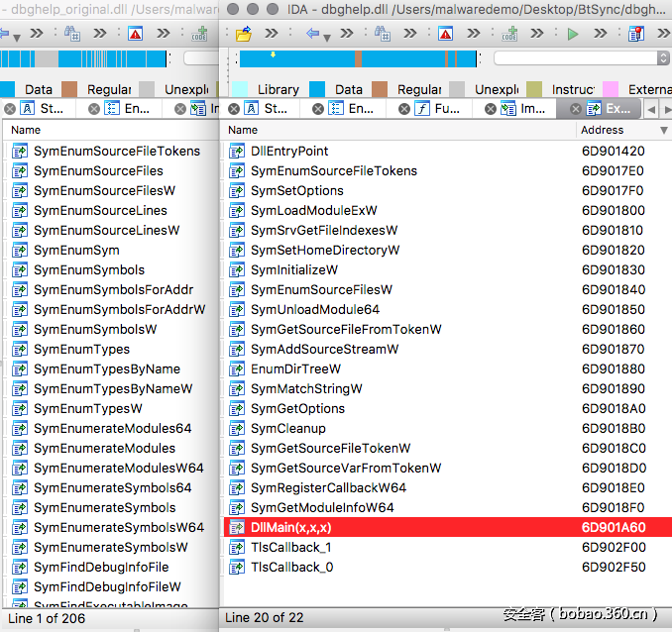
Task: Open En... tab in dbghelp_original.dll window
Action: coord(127,108)
